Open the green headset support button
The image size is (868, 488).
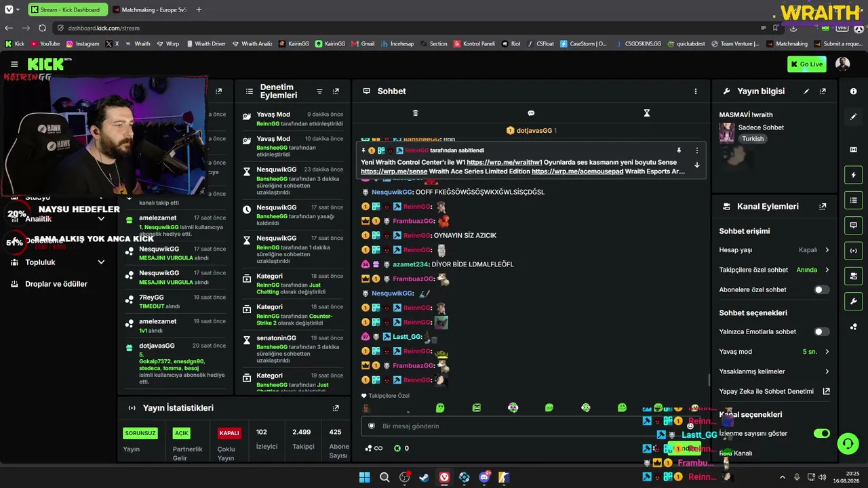point(848,444)
